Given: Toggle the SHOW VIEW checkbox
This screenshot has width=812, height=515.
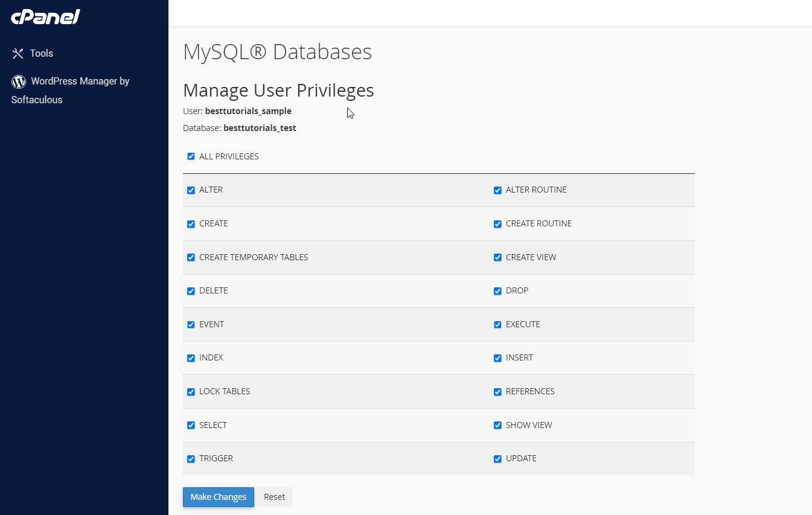Looking at the screenshot, I should click(497, 425).
